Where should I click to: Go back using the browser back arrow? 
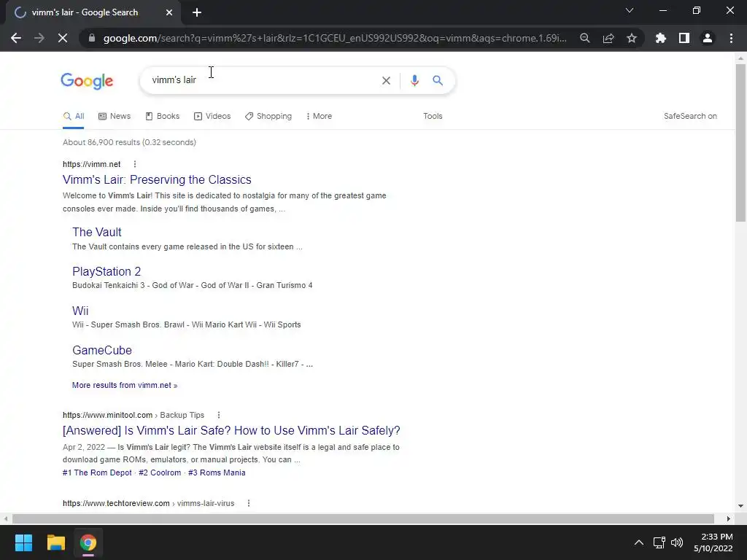16,38
